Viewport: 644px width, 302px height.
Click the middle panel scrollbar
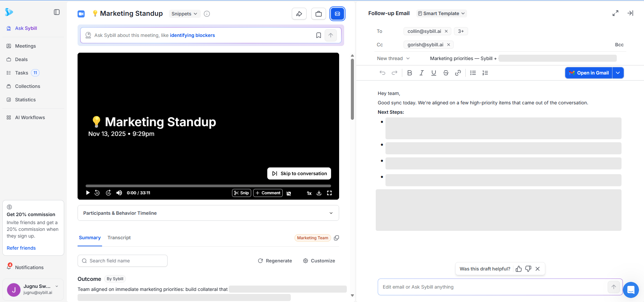(352, 89)
